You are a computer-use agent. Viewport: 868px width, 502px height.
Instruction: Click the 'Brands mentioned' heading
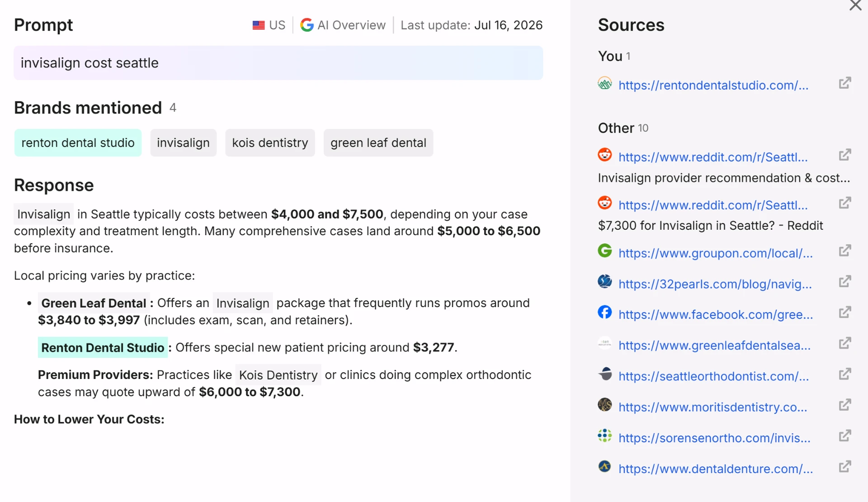pyautogui.click(x=88, y=108)
